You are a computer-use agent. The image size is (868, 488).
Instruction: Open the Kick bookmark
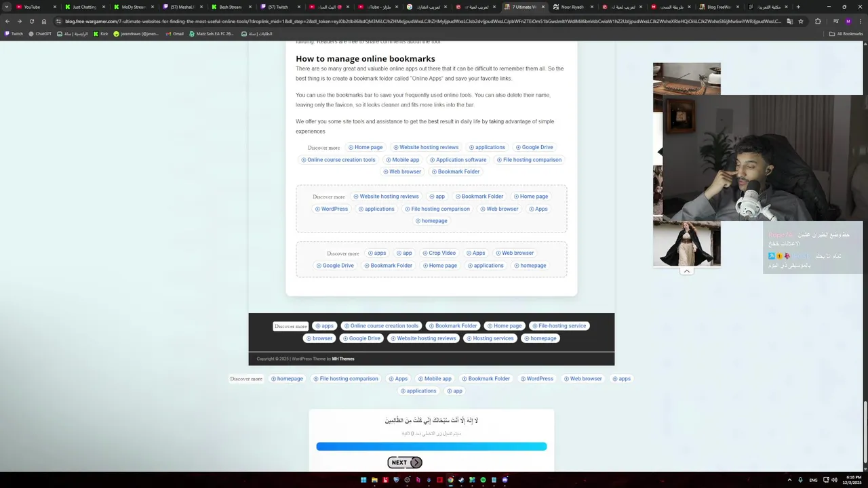coord(101,33)
